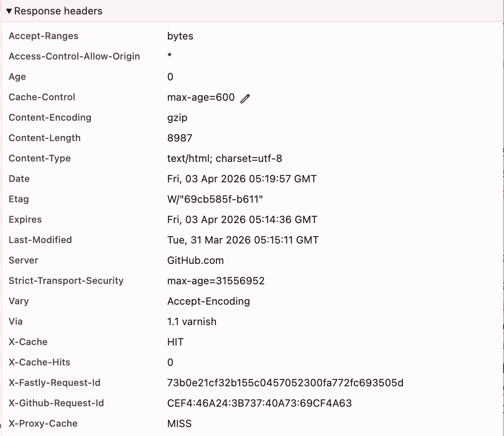This screenshot has width=504, height=436.
Task: Select the X-Fastly-Request-Id hash value
Action: (285, 383)
